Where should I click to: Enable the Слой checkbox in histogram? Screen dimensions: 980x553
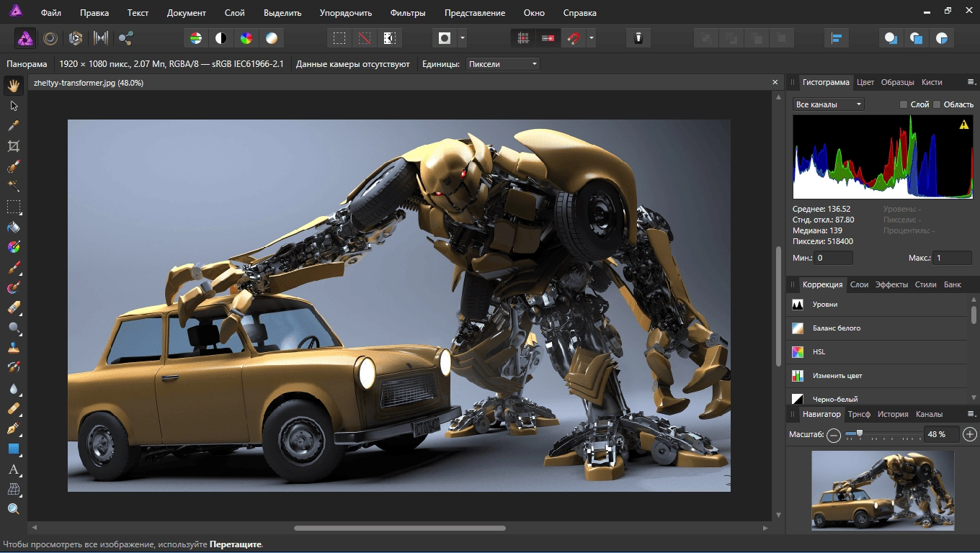(x=904, y=104)
